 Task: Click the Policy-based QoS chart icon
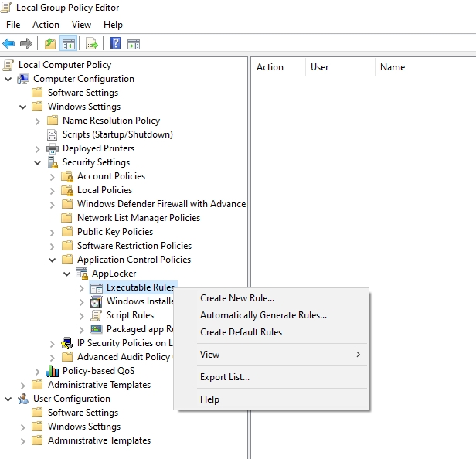[53, 371]
